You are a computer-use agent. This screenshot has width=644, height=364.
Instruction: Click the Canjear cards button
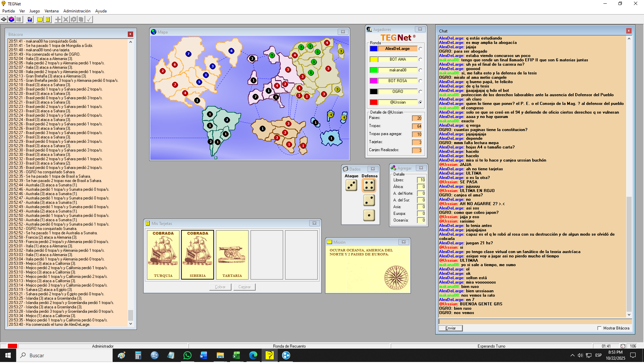click(x=245, y=287)
